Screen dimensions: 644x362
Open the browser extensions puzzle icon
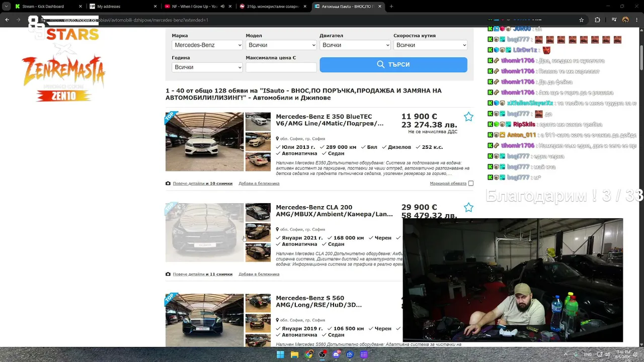pos(597,20)
